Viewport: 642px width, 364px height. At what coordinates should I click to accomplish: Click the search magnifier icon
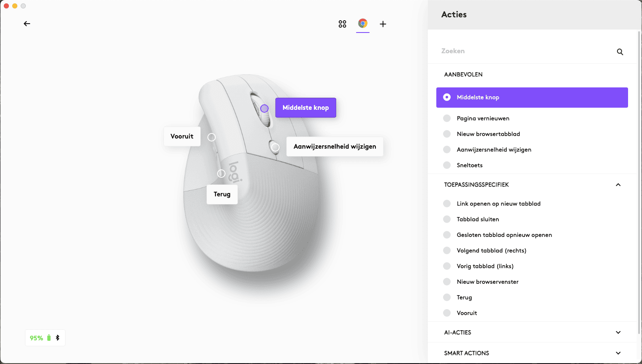click(620, 52)
